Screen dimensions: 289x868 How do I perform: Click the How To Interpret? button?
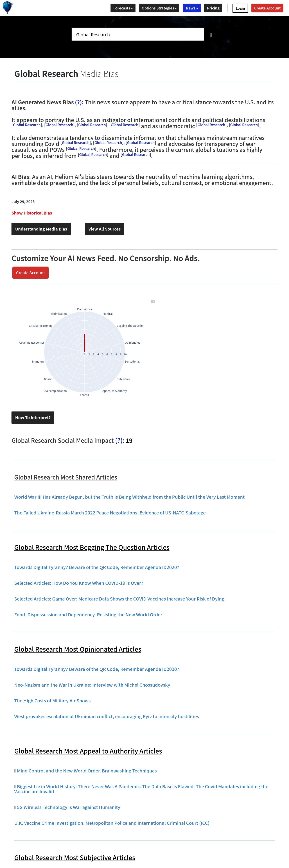[x=33, y=418]
